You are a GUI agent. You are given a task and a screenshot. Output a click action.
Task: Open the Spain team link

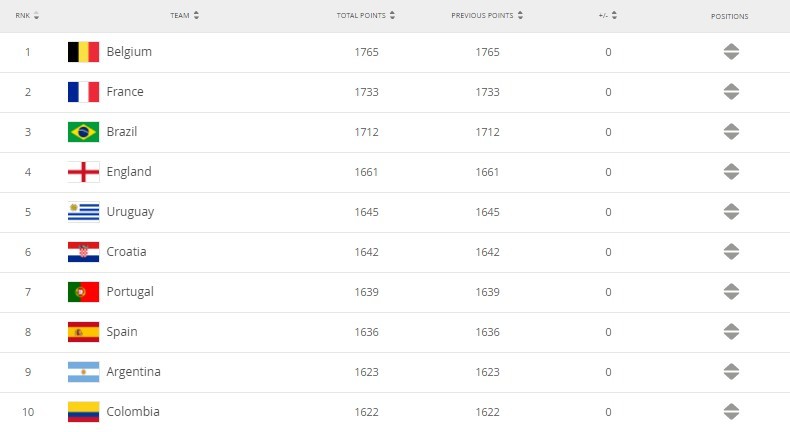[x=122, y=332]
